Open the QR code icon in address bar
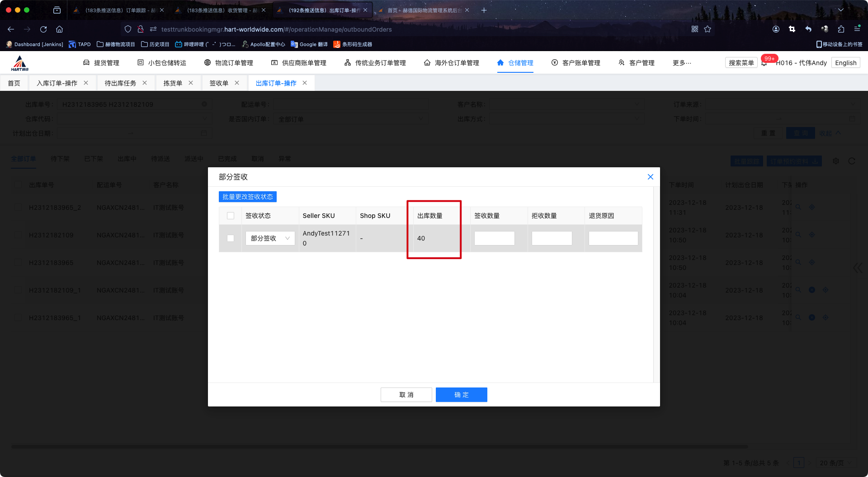The height and width of the screenshot is (477, 868). coord(695,29)
